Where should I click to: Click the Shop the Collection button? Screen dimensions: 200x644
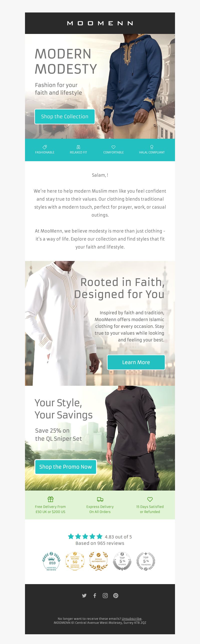(65, 117)
